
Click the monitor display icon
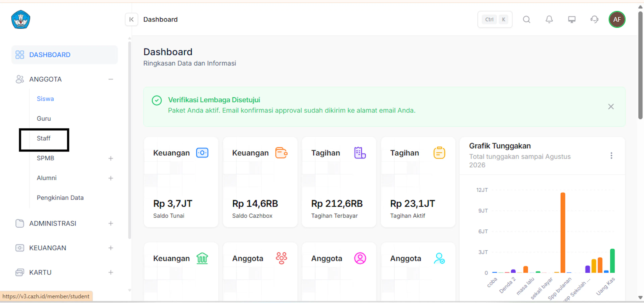[x=572, y=19]
